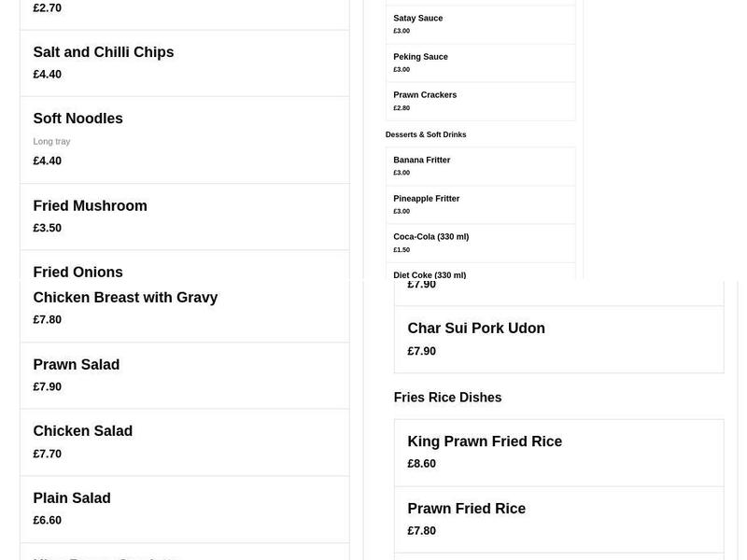Click Chicken Breast with Gravy
Image resolution: width=747 pixels, height=560 pixels.
coord(125,297)
